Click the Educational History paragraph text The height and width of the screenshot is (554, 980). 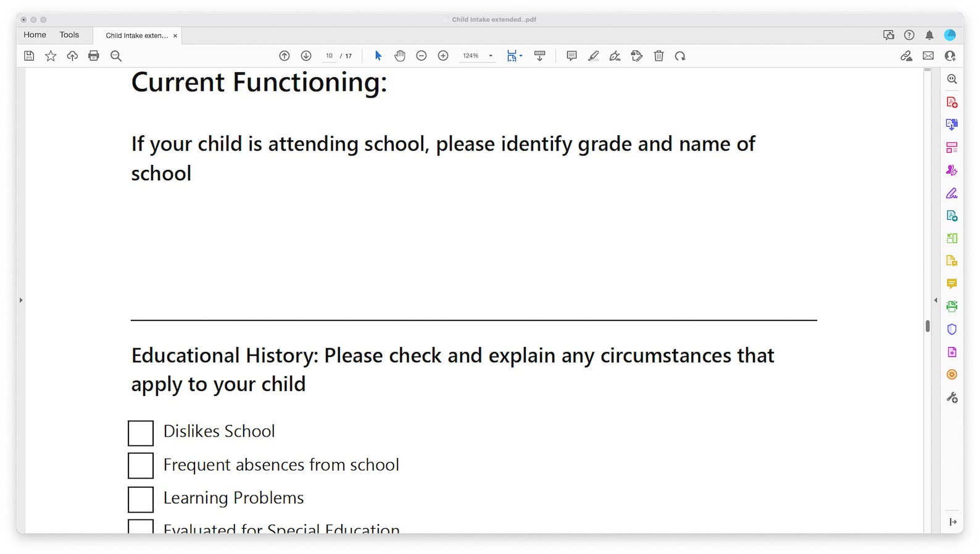pyautogui.click(x=452, y=370)
